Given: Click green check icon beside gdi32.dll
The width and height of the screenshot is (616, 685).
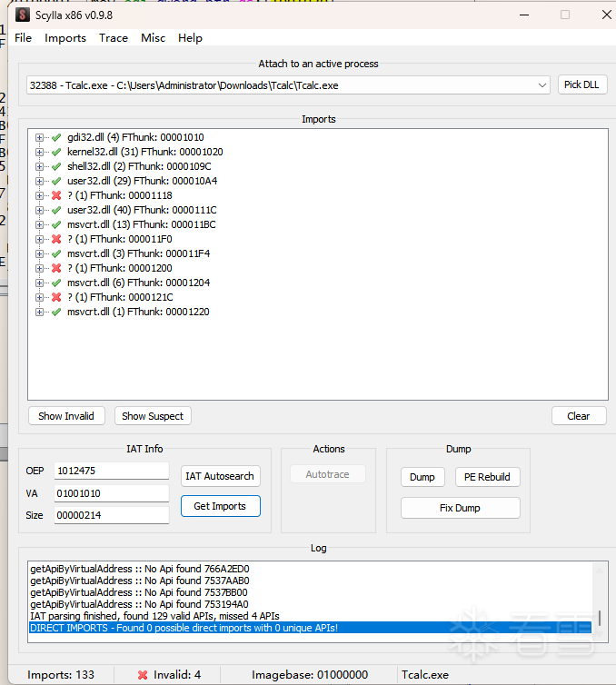Looking at the screenshot, I should click(x=56, y=137).
